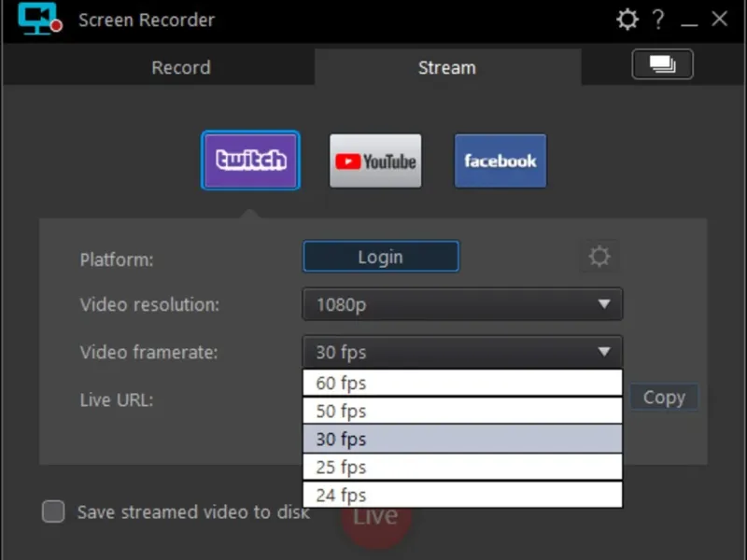Screen dimensions: 747x560
Task: Switch to the Record tab
Action: coord(181,67)
